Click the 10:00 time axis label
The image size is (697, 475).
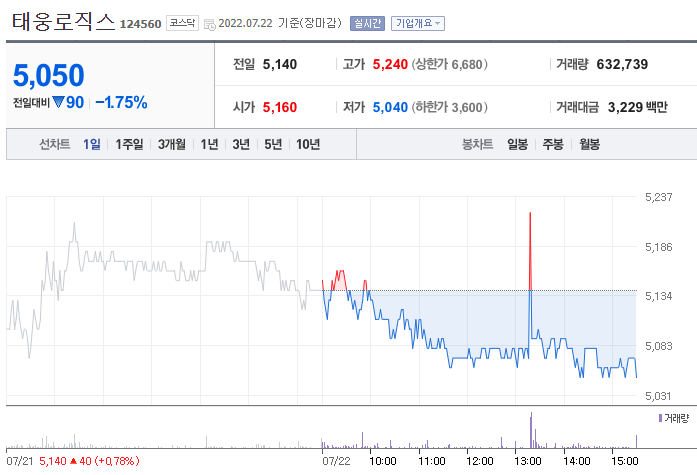383,461
